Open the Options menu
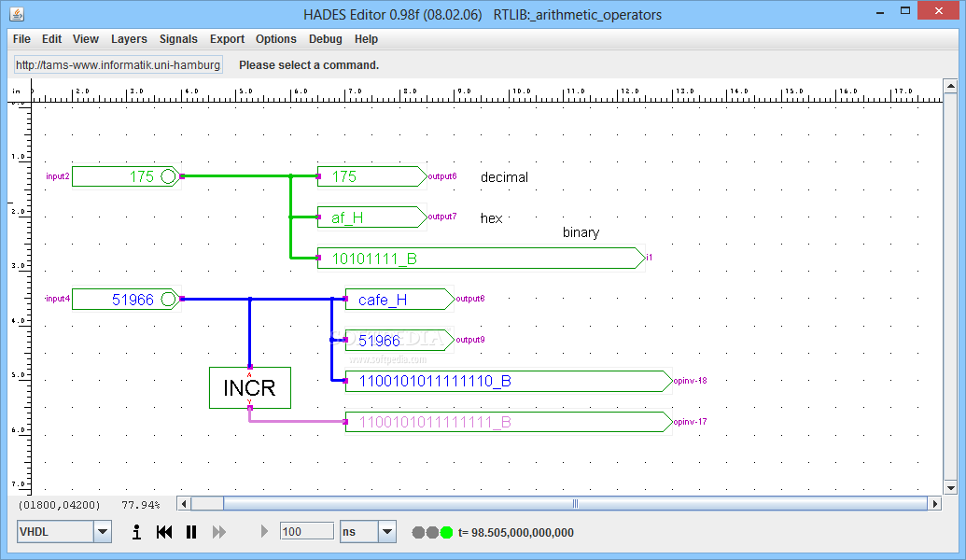The height and width of the screenshot is (560, 966). click(276, 39)
